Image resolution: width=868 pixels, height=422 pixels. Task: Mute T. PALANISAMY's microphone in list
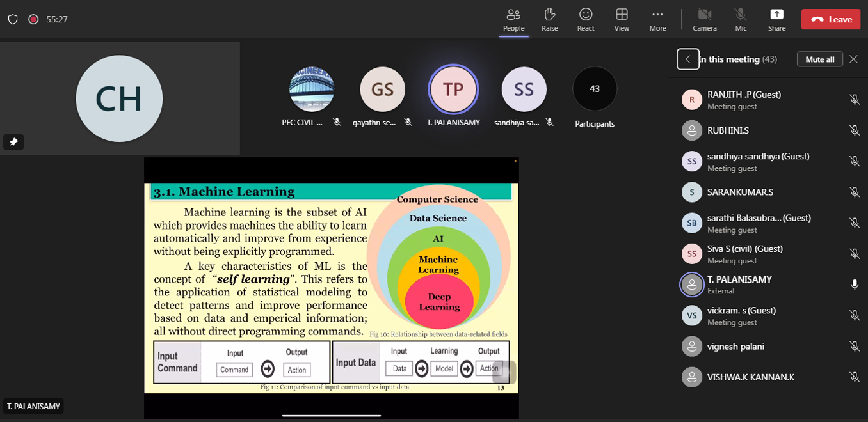[854, 285]
